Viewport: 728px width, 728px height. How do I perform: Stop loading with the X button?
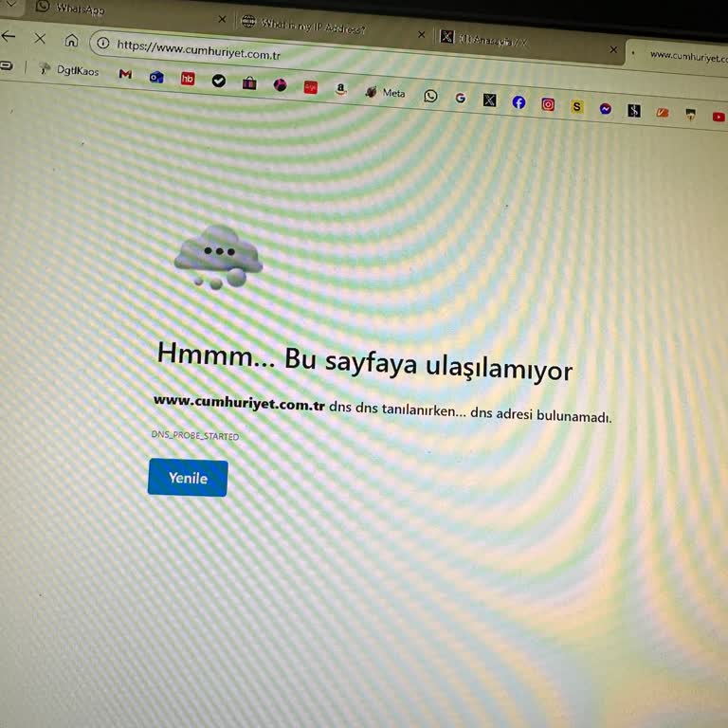pos(40,39)
